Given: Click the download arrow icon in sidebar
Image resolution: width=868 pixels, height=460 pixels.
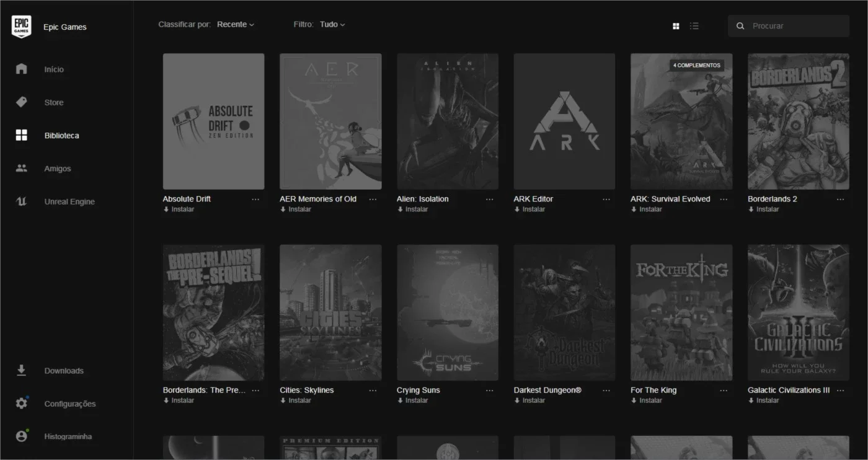Looking at the screenshot, I should pos(21,370).
